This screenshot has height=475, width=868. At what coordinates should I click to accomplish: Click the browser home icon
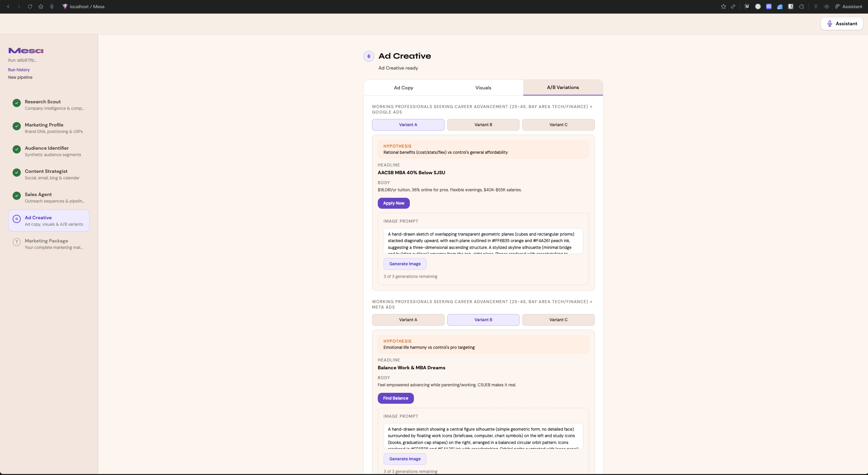tap(41, 6)
